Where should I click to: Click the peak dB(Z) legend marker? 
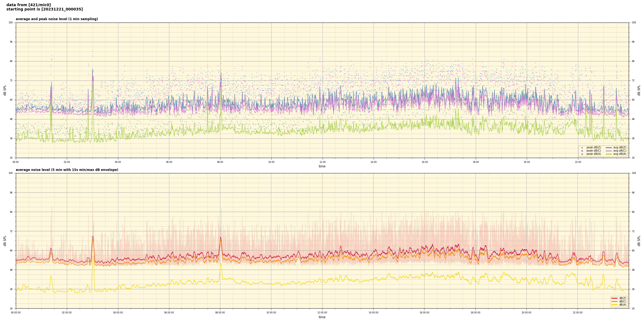(x=582, y=148)
